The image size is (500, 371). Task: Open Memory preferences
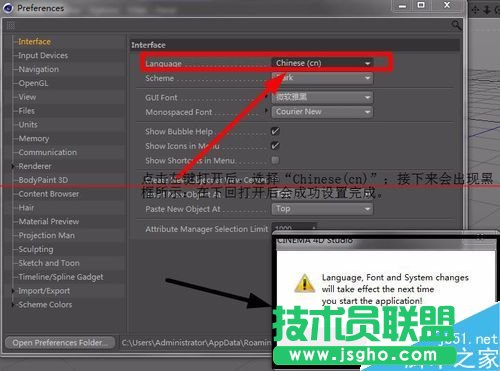(34, 138)
